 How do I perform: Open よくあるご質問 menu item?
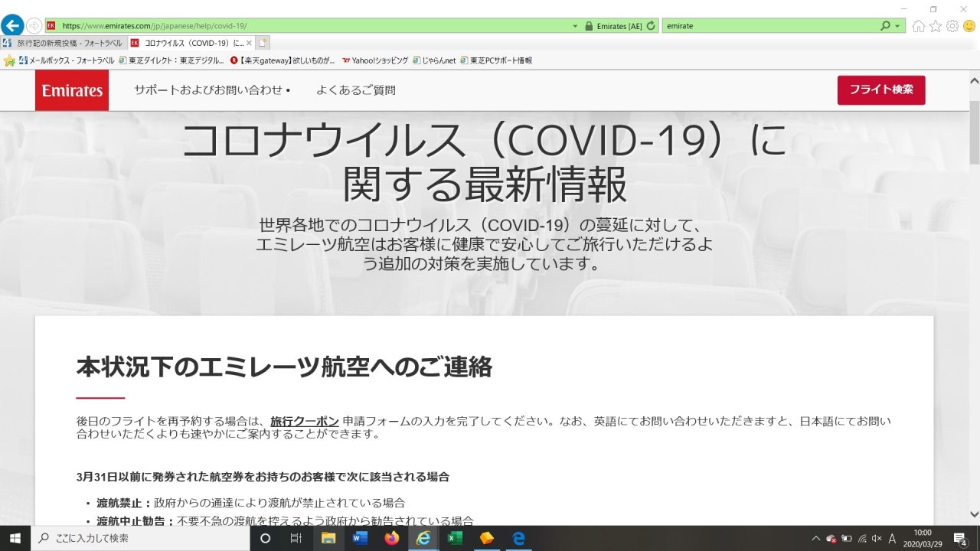(x=356, y=90)
